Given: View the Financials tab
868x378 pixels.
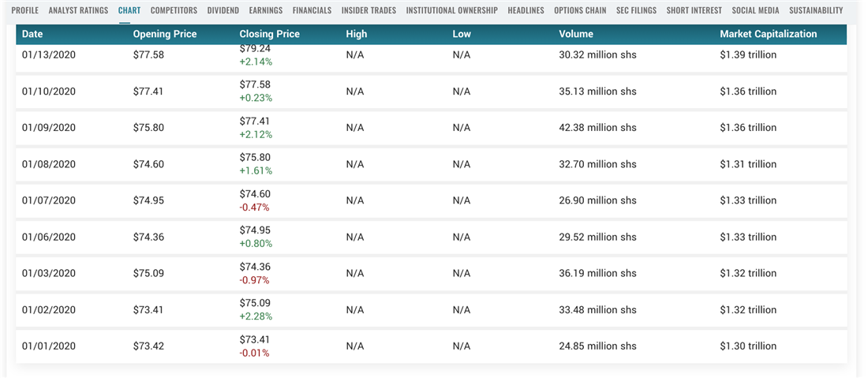Looking at the screenshot, I should tap(312, 10).
